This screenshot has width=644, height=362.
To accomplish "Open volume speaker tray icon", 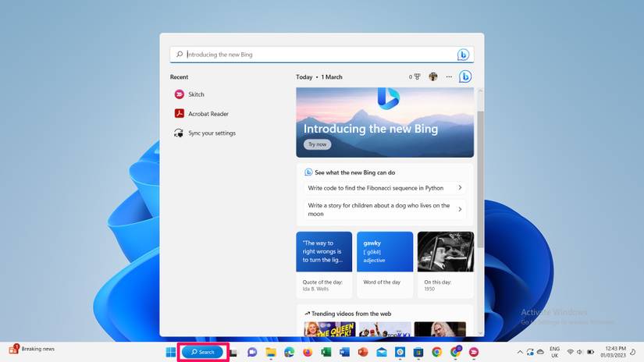I will pos(579,352).
